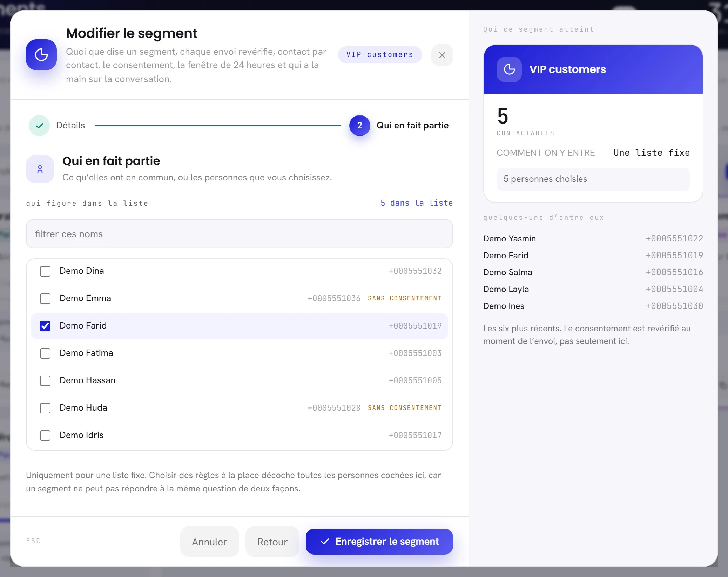
Task: Check the Demo Huda checkbox
Action: (x=45, y=408)
